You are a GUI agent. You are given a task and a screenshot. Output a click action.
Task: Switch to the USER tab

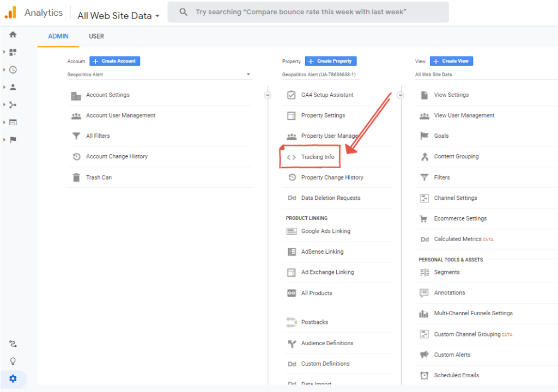tap(96, 36)
